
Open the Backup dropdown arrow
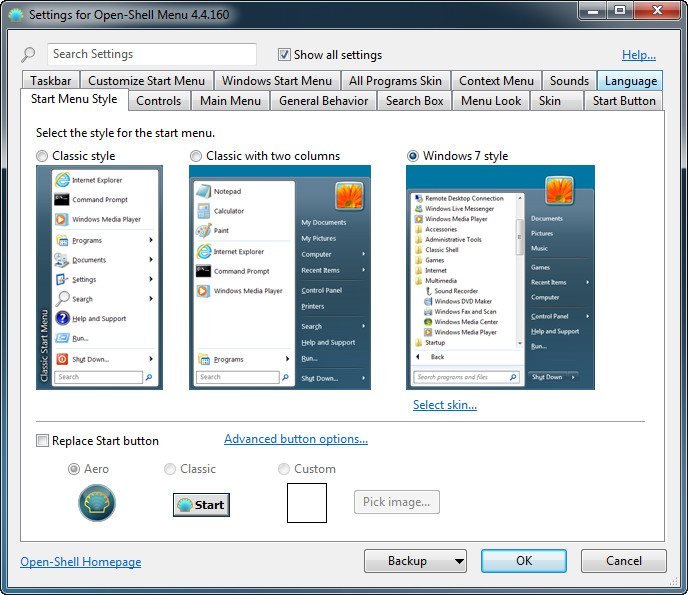click(x=459, y=561)
